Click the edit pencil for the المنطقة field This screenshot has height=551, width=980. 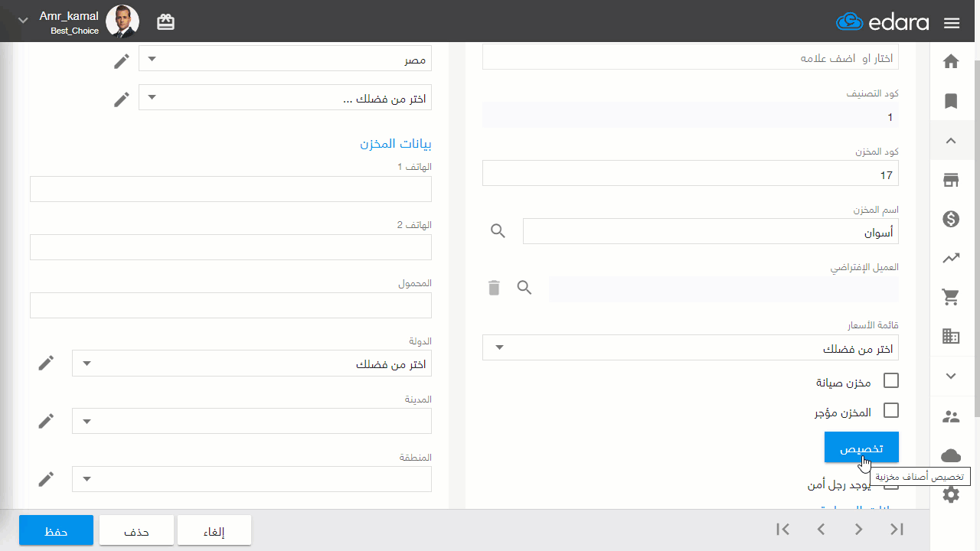[47, 479]
